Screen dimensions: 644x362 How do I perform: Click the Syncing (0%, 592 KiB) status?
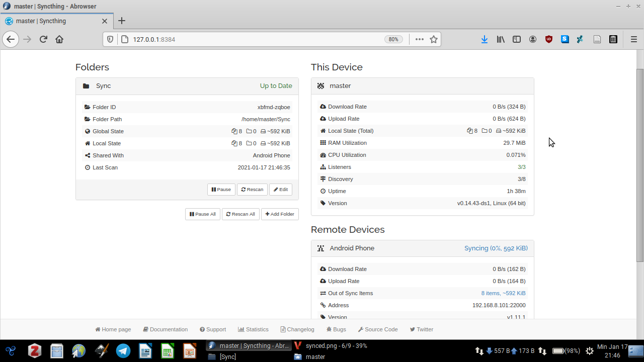coord(496,248)
